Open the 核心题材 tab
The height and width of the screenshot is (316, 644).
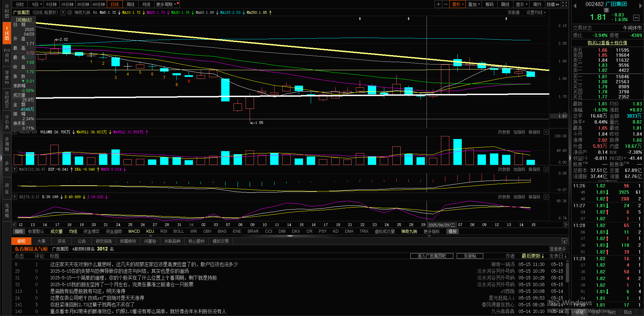(x=197, y=241)
